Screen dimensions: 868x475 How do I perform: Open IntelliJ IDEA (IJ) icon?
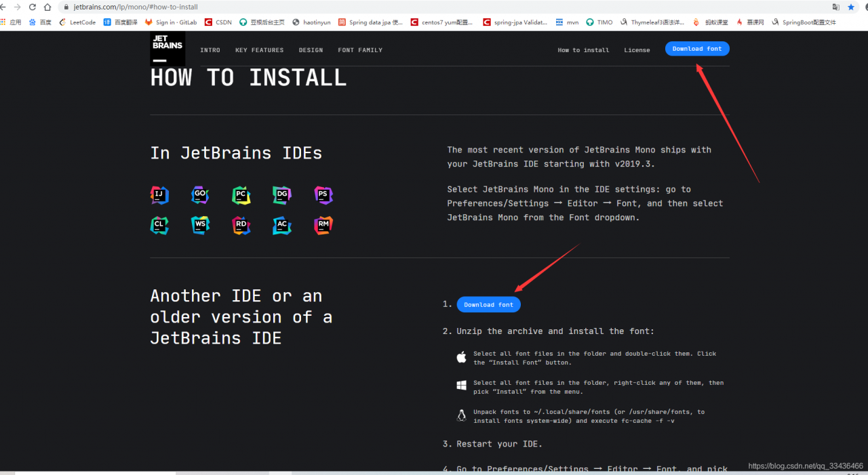(x=159, y=195)
